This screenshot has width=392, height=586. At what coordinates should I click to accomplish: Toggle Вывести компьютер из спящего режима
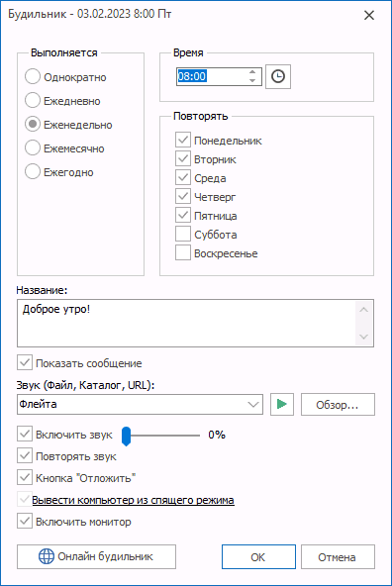pyautogui.click(x=25, y=500)
